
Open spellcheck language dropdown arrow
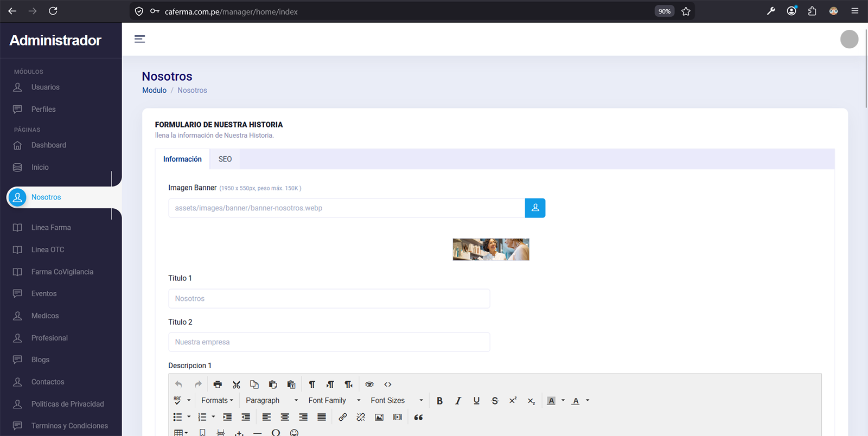(x=189, y=401)
